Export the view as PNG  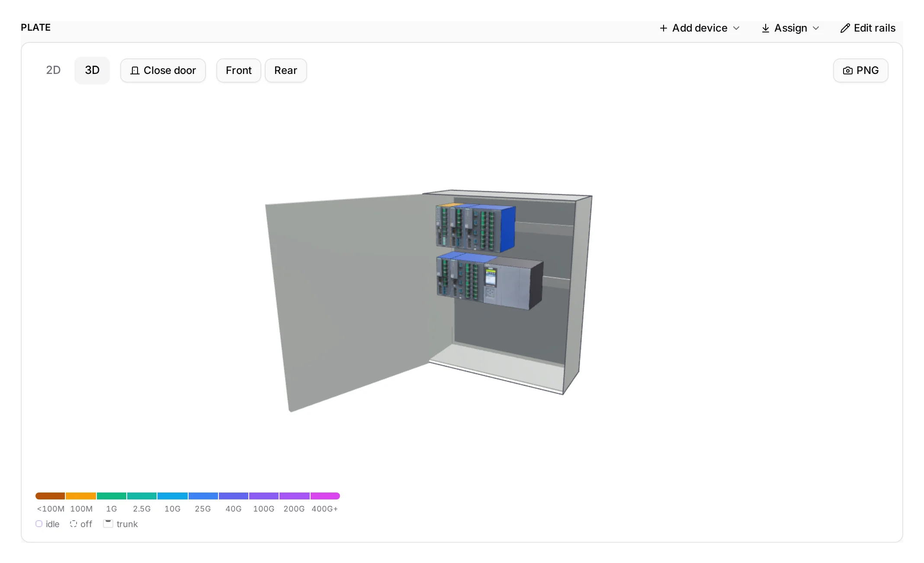tap(861, 70)
